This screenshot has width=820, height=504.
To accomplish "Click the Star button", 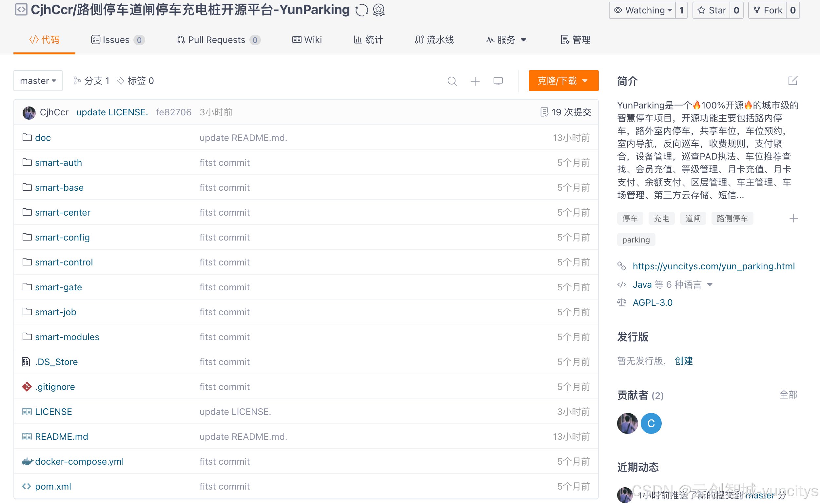I will click(711, 10).
